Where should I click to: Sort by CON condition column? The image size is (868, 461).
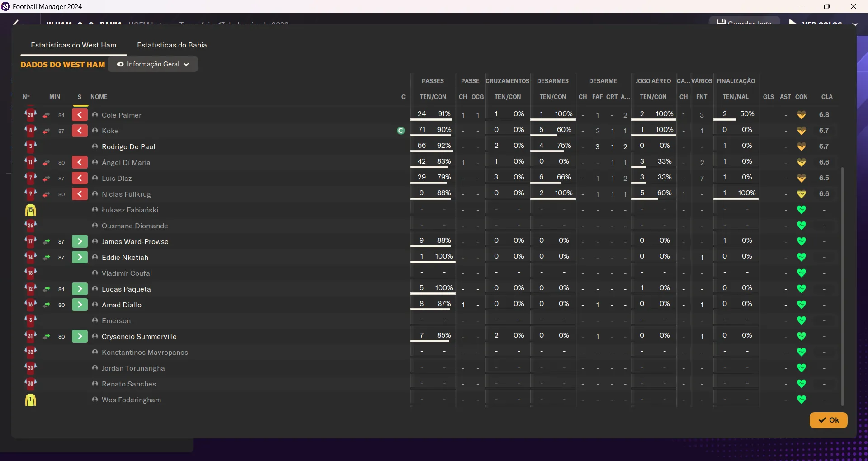point(802,97)
